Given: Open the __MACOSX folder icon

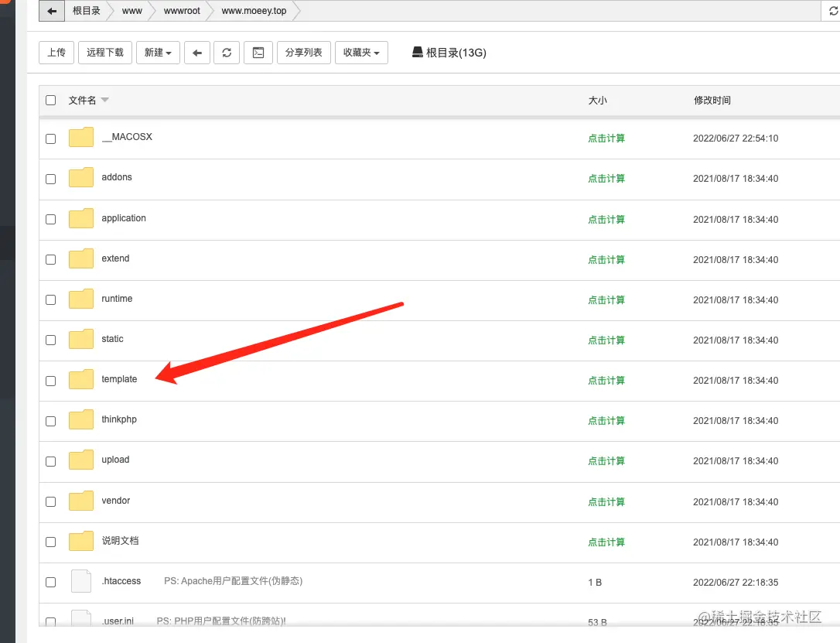Looking at the screenshot, I should [81, 137].
